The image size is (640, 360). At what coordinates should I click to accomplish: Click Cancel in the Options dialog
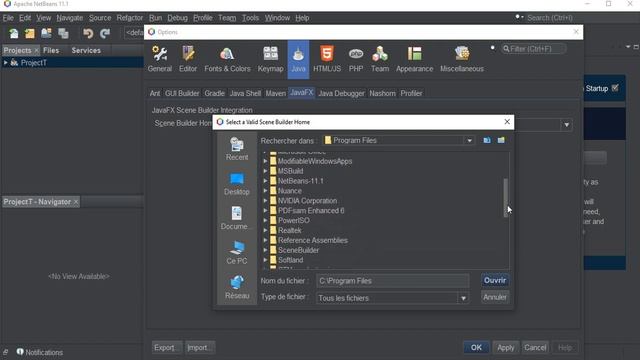pyautogui.click(x=535, y=347)
